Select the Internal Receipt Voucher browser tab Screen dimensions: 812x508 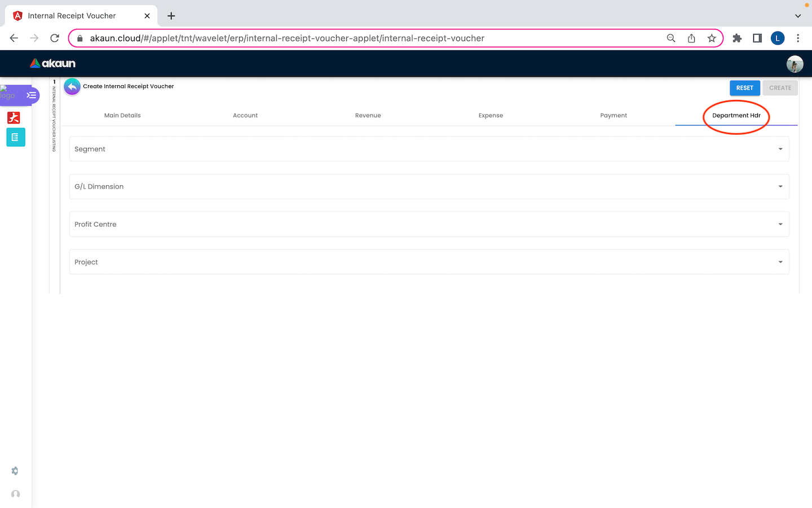coord(81,16)
